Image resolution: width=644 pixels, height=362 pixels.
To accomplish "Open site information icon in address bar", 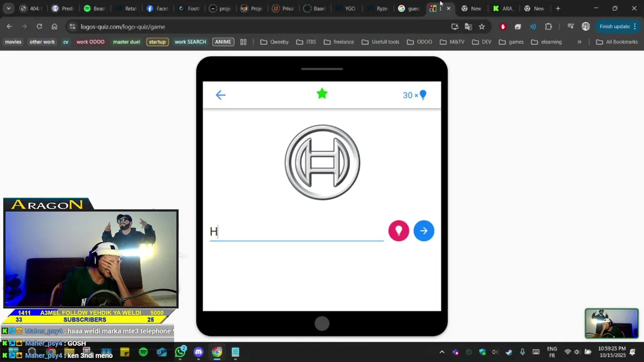I will pos(72,27).
